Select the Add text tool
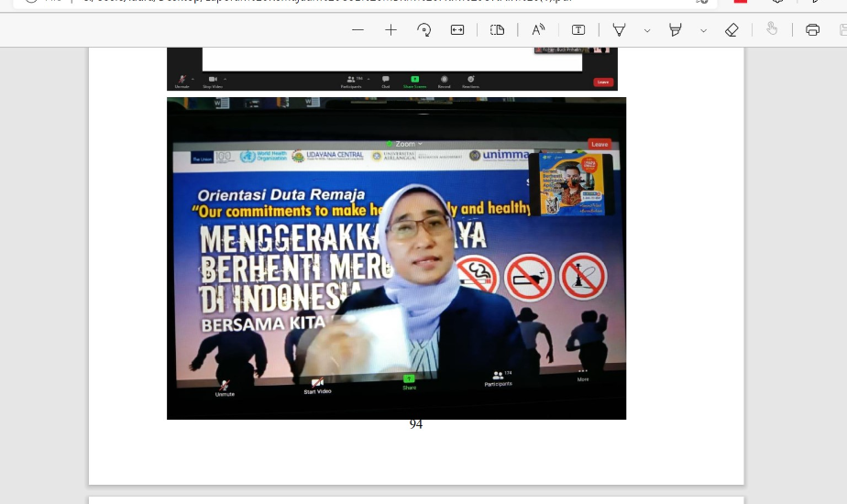The image size is (847, 504). click(x=578, y=30)
